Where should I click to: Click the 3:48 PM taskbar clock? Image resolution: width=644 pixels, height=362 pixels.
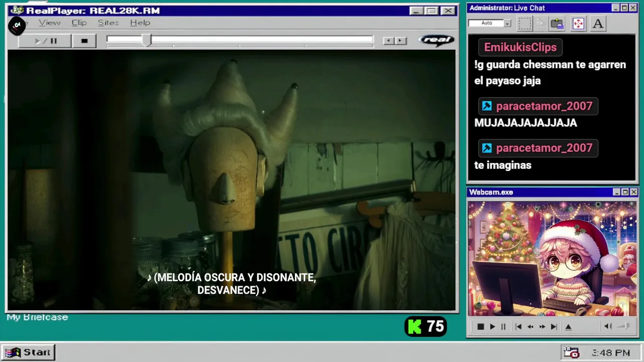(x=611, y=353)
